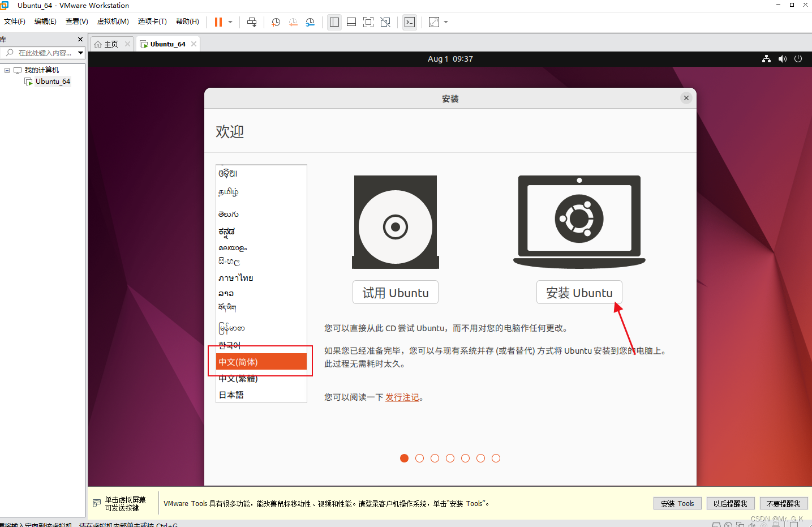Click the keyboard icon beside 单击虚拟屏幕
Image resolution: width=812 pixels, height=527 pixels.
(97, 503)
